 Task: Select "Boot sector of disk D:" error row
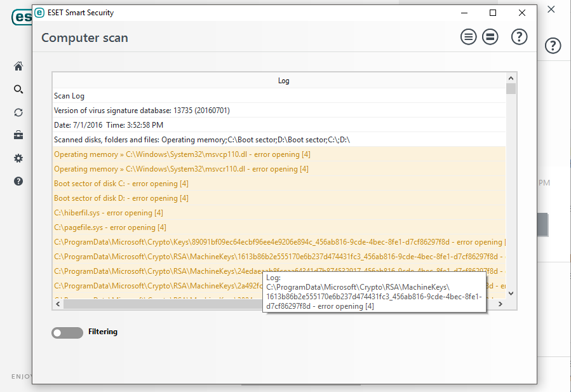tap(279, 198)
